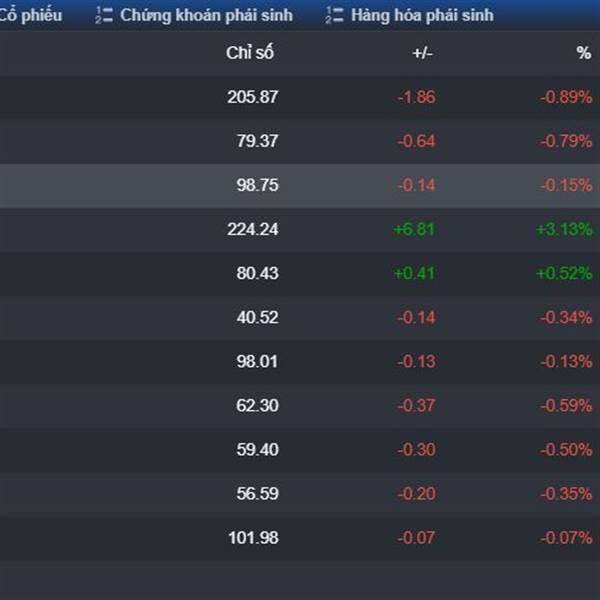The image size is (600, 600).
Task: Click the list icon beside Hàng hóa phái sinh
Action: pyautogui.click(x=334, y=15)
